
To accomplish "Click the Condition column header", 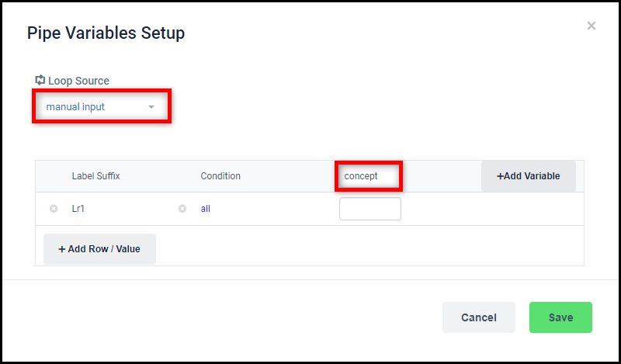I will (x=220, y=176).
